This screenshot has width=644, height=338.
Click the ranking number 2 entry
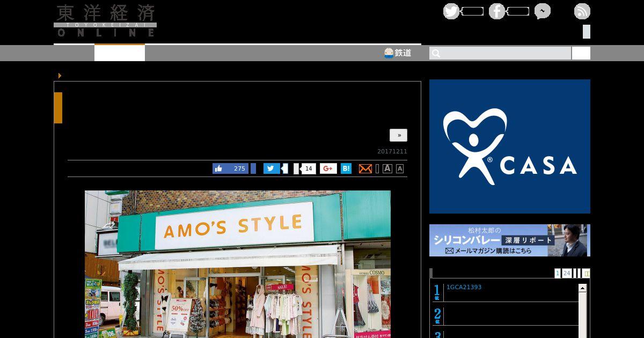437,315
